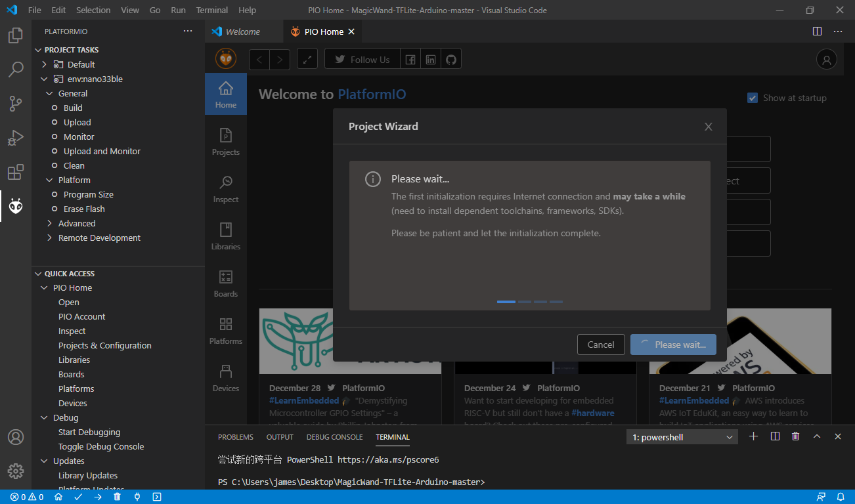Toggle Show at startup checkbox

(x=753, y=98)
